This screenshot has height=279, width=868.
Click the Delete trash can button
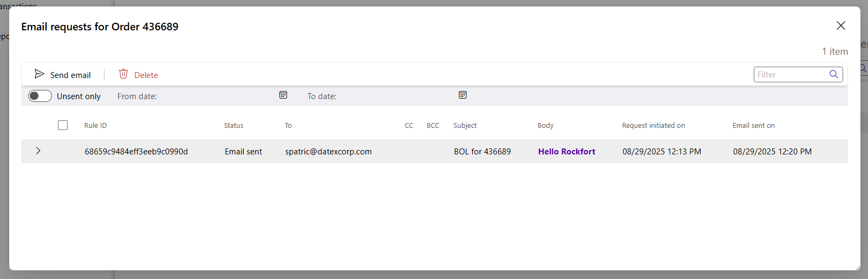click(138, 75)
